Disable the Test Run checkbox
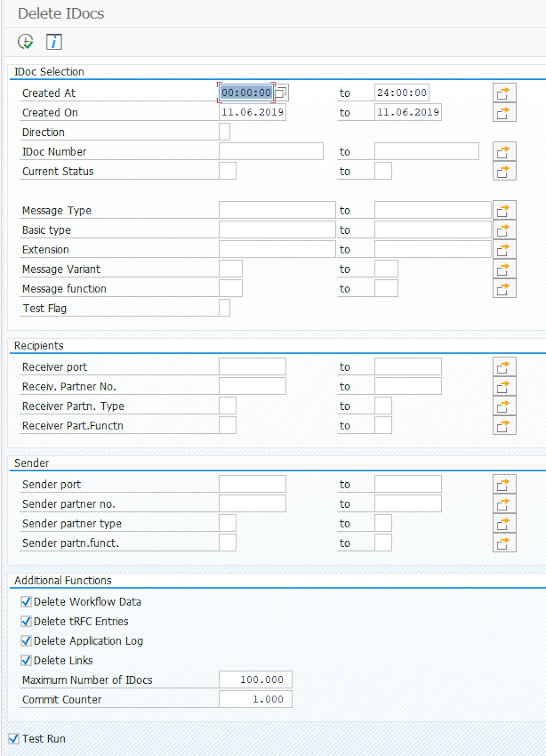The height and width of the screenshot is (756, 546). [x=14, y=739]
